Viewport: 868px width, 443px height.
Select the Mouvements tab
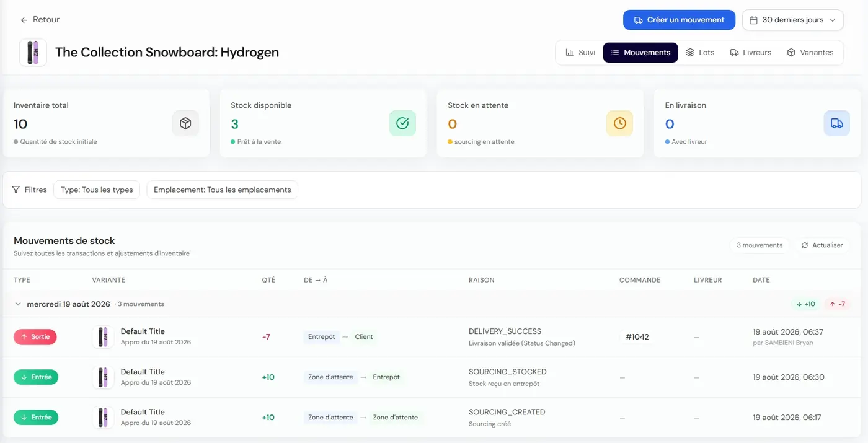tap(640, 53)
